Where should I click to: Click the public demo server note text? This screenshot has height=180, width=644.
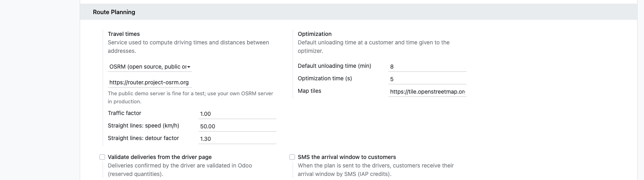pos(190,97)
